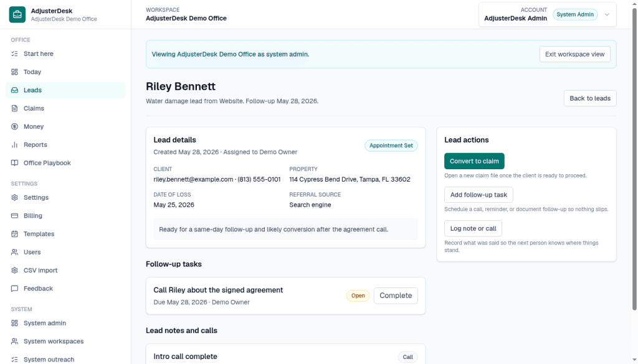Complete the Call Riley task
Screen dimensions: 638x364
[x=396, y=296]
